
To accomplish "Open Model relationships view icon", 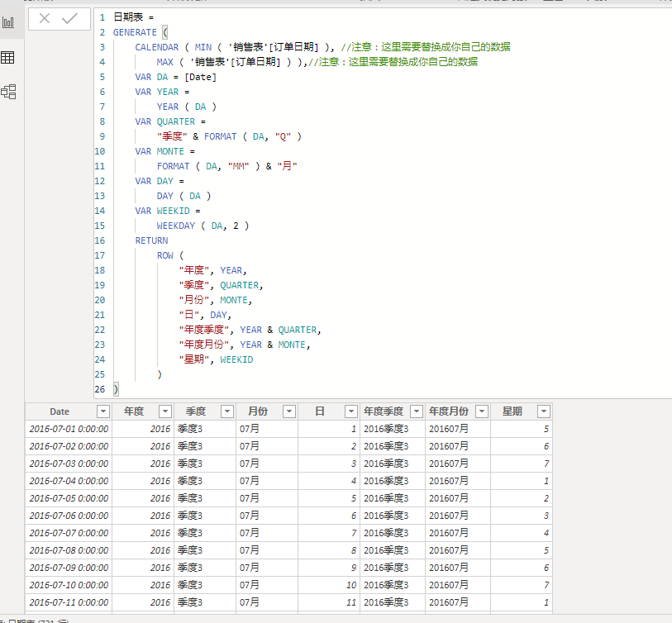I will click(8, 91).
